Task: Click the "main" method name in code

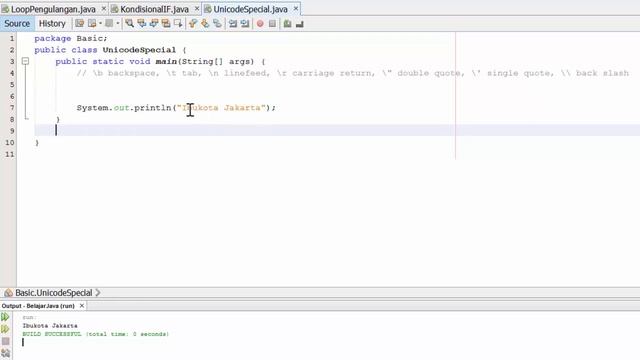Action: coord(166,62)
